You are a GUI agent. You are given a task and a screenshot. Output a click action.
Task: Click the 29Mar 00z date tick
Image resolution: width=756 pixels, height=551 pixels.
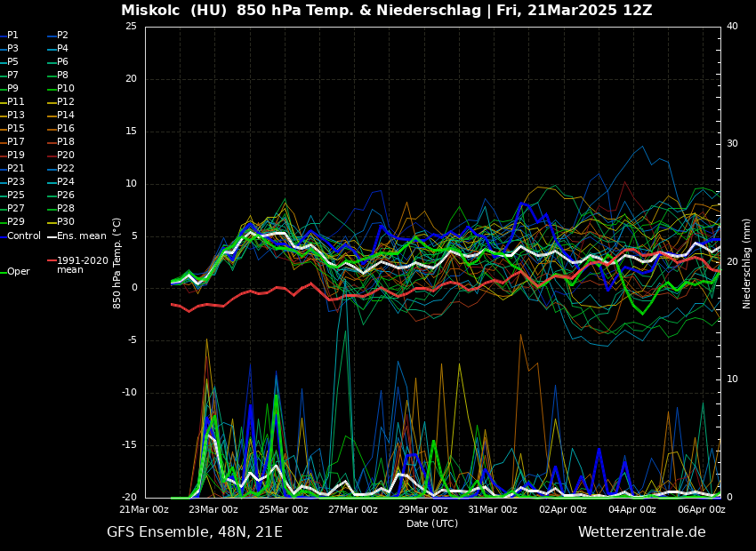(x=423, y=509)
